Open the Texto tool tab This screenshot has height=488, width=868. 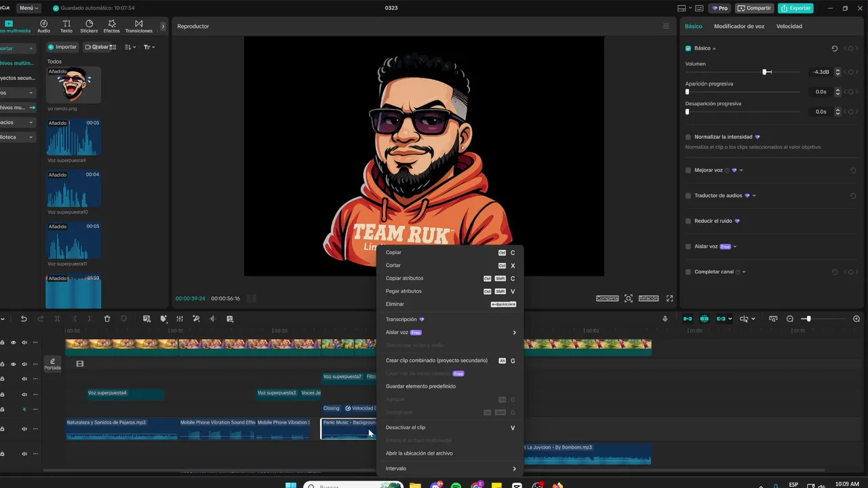[x=66, y=26]
